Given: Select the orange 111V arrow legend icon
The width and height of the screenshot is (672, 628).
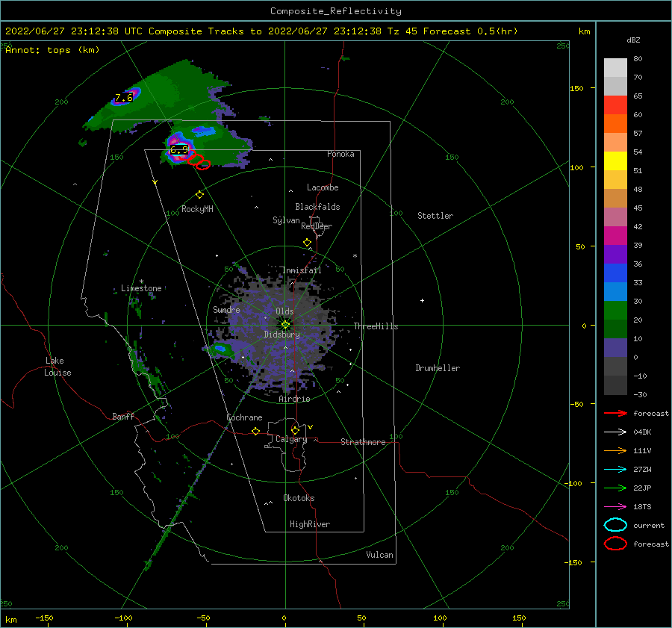Looking at the screenshot, I should [615, 450].
